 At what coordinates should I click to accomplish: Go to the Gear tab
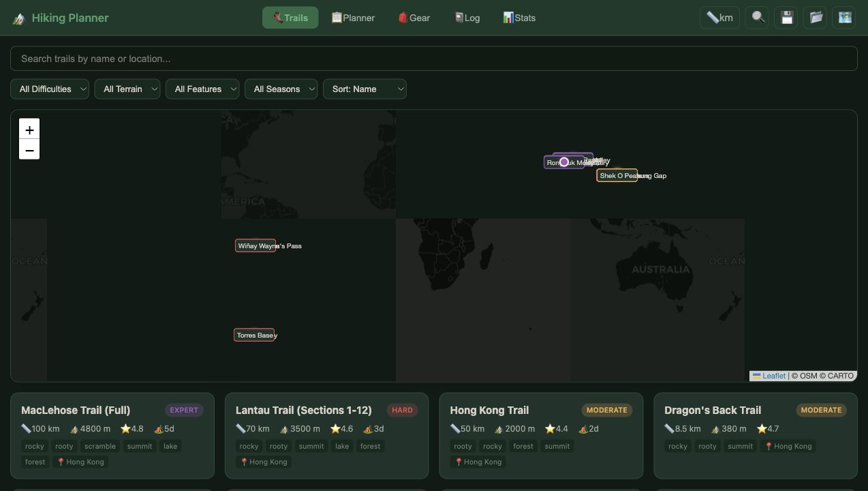pyautogui.click(x=414, y=18)
